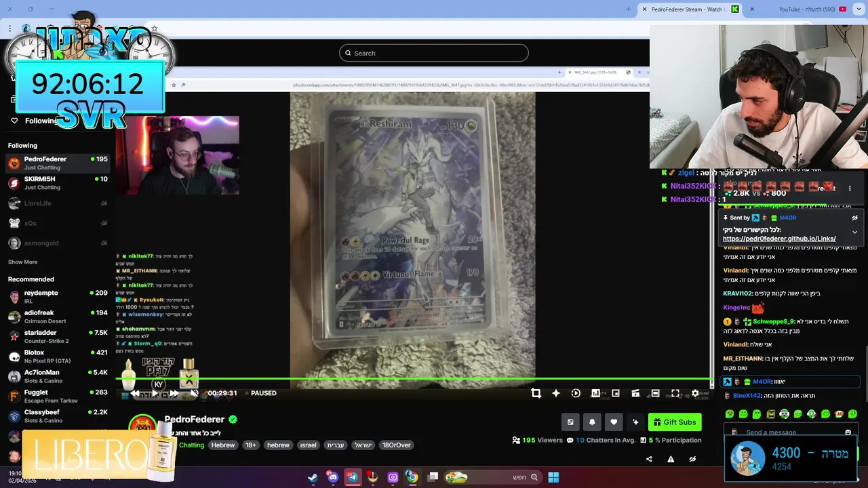
Task: Click the rewind button in video player
Action: click(135, 393)
